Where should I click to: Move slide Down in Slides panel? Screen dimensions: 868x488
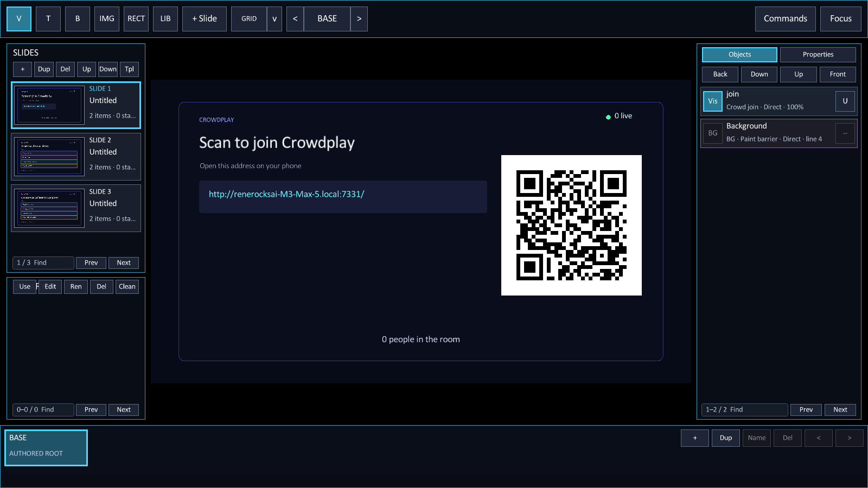coord(108,69)
